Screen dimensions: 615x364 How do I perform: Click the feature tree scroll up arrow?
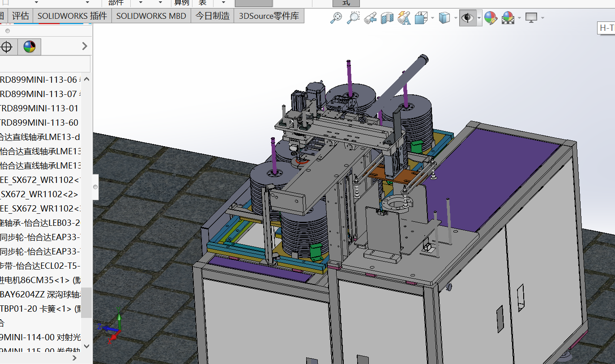(x=86, y=80)
